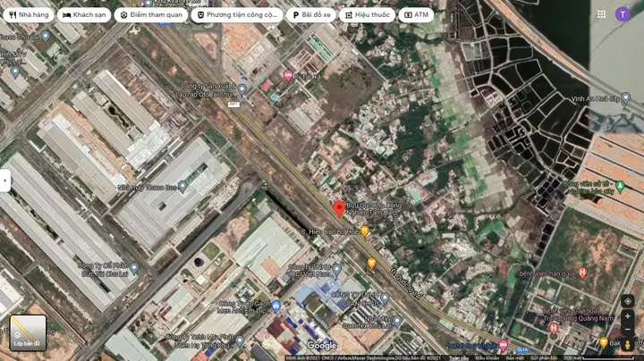Select the green Công viên sứ tử park pin
This screenshot has width=644, height=361.
(x=620, y=186)
